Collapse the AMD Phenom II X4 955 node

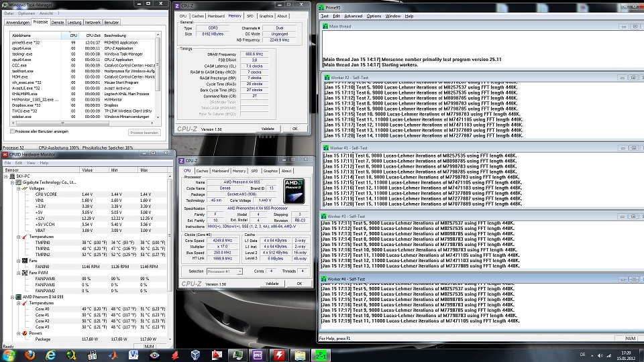pyautogui.click(x=12, y=297)
